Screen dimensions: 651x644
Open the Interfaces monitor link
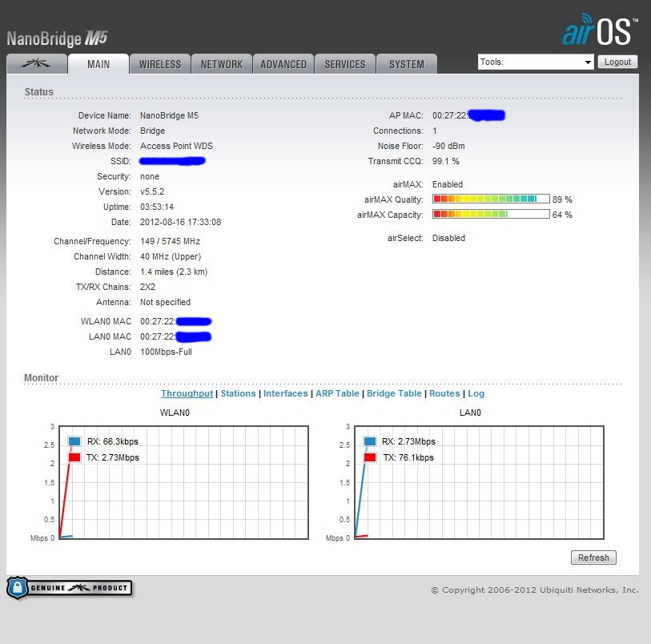coord(286,393)
